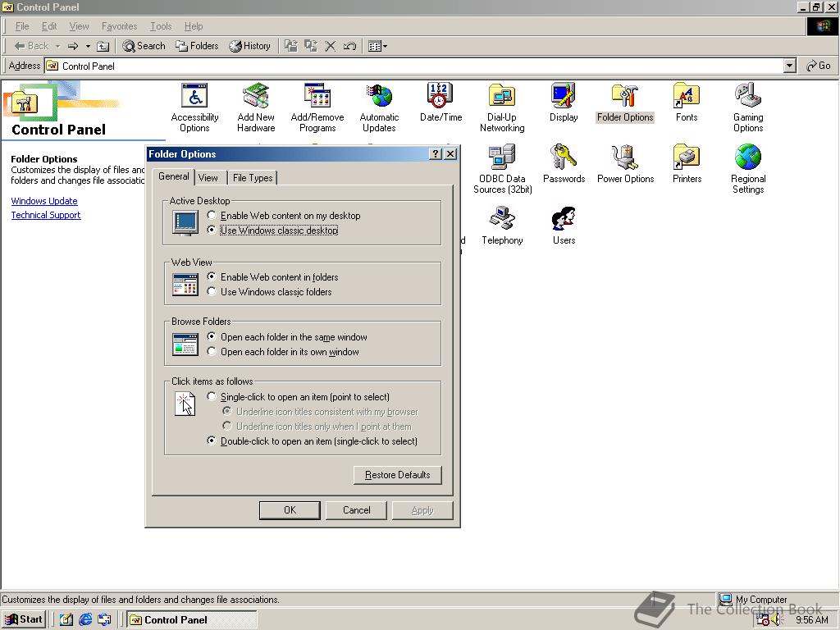Open the File menu
The width and height of the screenshot is (840, 630).
[x=22, y=26]
